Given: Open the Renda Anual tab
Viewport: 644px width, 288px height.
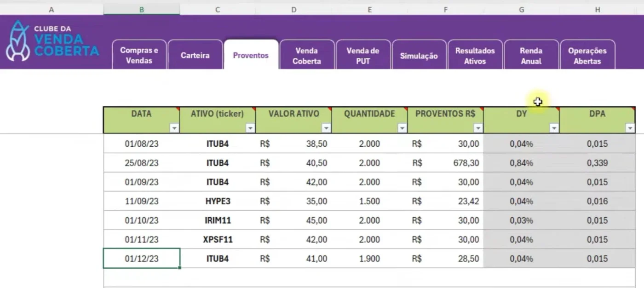Looking at the screenshot, I should [x=531, y=55].
